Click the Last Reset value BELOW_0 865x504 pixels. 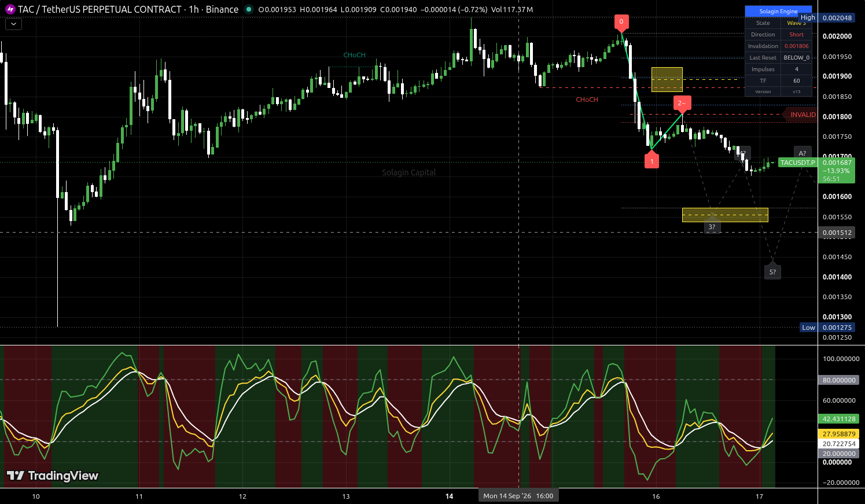(x=797, y=58)
